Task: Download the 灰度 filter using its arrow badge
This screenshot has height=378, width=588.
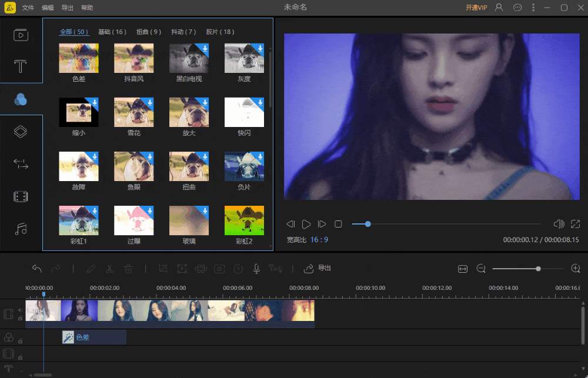Action: pos(259,48)
